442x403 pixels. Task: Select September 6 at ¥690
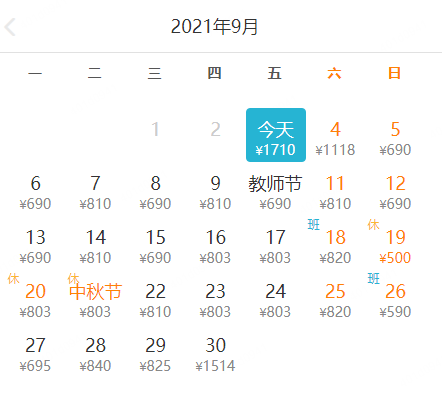(x=35, y=192)
